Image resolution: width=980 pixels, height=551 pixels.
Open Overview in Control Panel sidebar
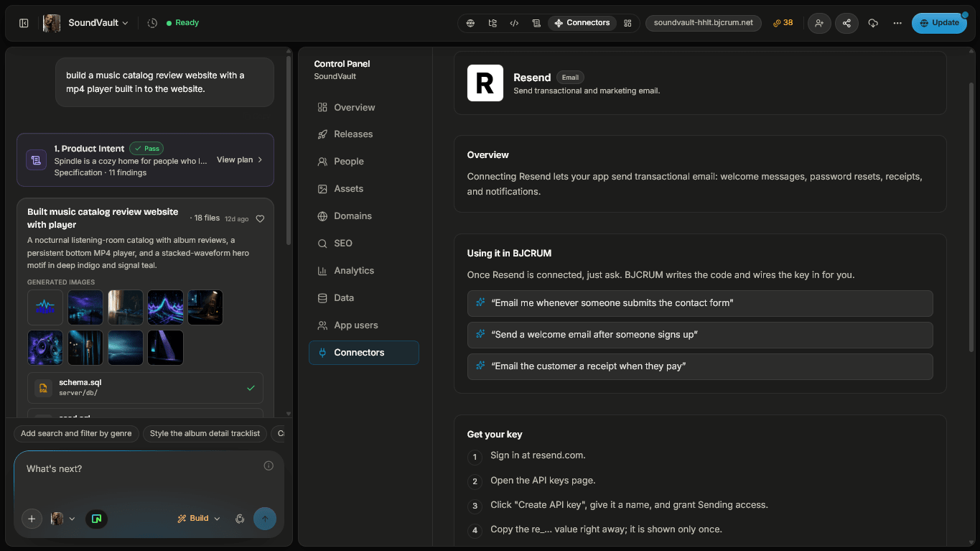[x=363, y=107]
